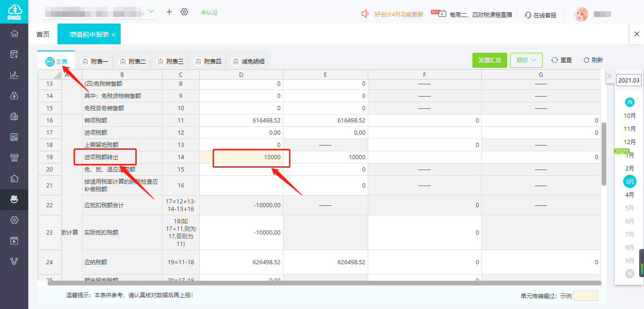Open the highlighted tax icon in the sidebar
644x309 pixels.
tap(14, 199)
